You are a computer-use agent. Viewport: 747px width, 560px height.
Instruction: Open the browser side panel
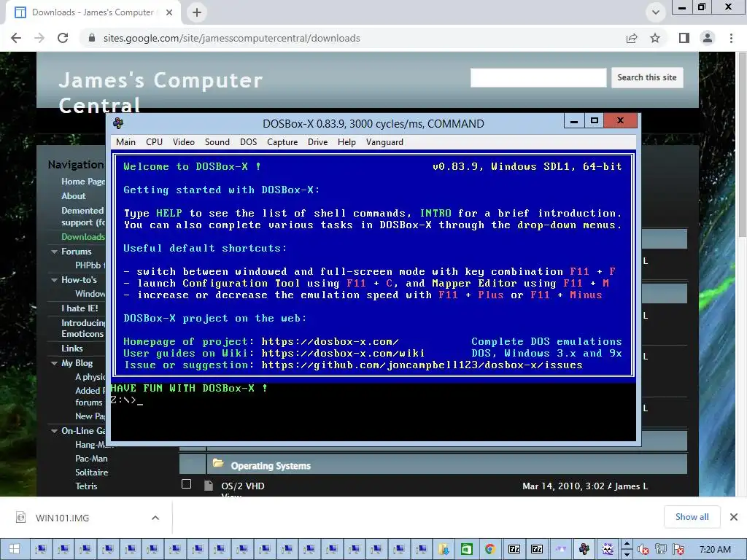coord(684,38)
